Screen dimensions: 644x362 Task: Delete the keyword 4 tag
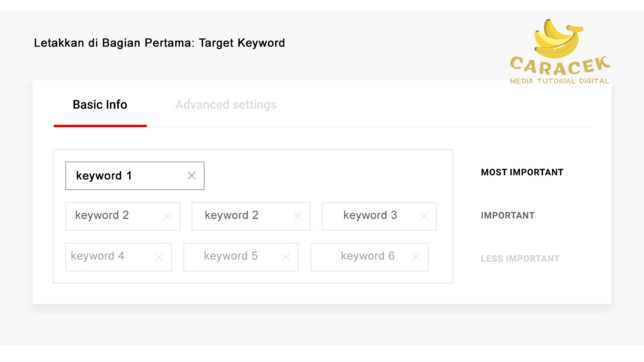(159, 257)
